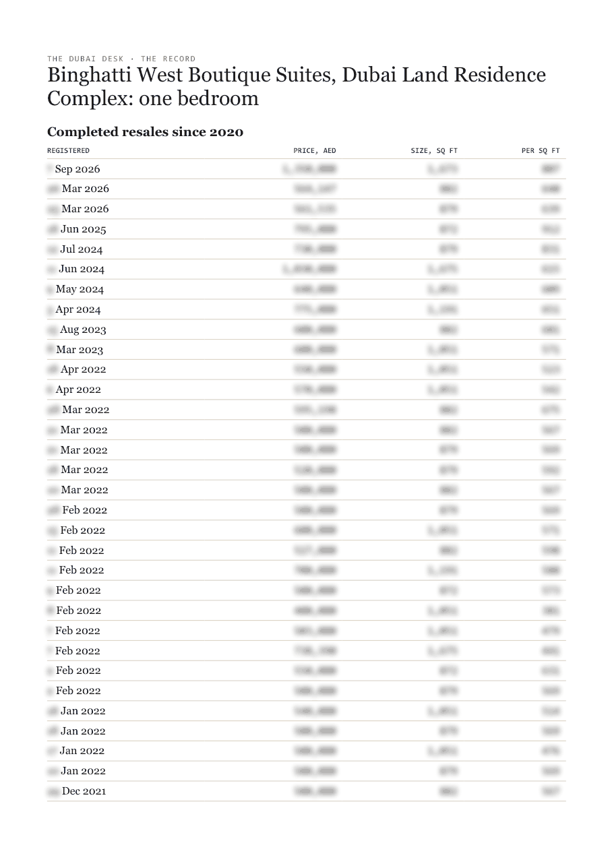Click the Apr 2024 registered date
Image resolution: width=614 pixels, height=868 pixels.
click(78, 309)
